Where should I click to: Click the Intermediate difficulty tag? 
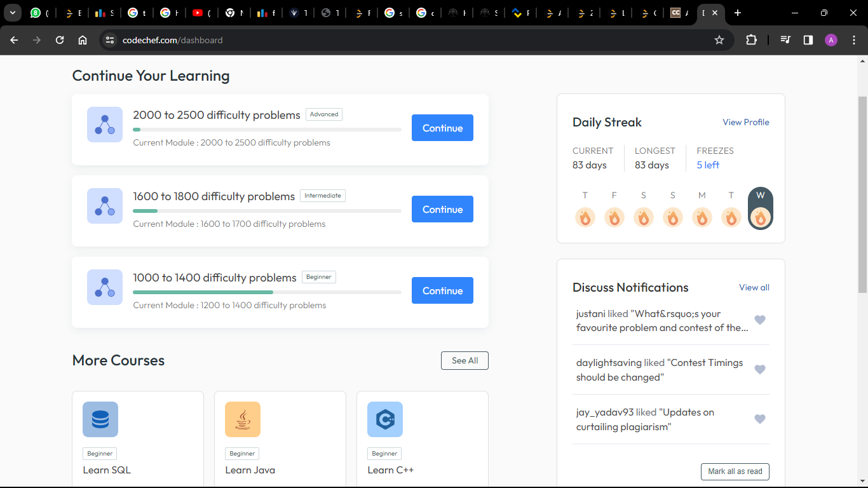click(x=323, y=196)
